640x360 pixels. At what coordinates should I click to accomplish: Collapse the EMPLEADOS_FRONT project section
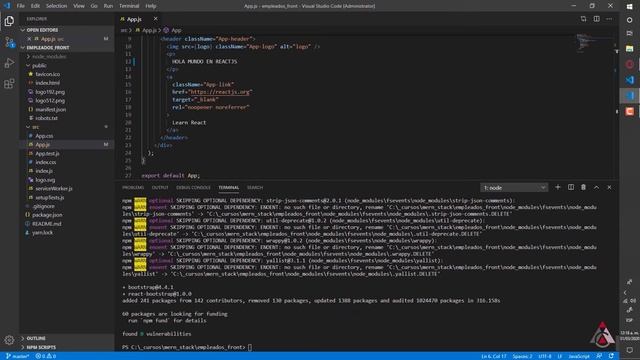click(x=67, y=48)
